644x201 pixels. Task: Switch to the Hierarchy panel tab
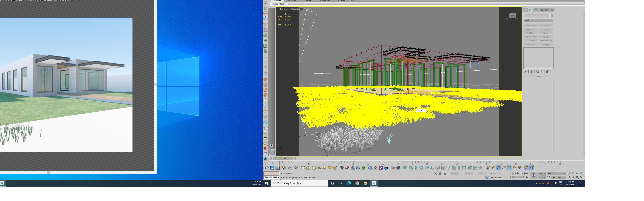pos(536,10)
